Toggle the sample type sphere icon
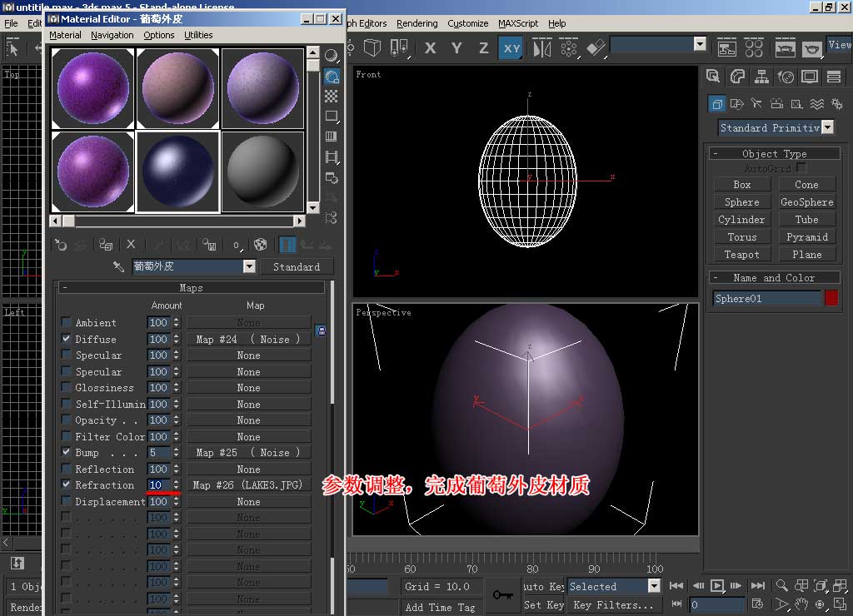Image resolution: width=853 pixels, height=616 pixels. 331,56
